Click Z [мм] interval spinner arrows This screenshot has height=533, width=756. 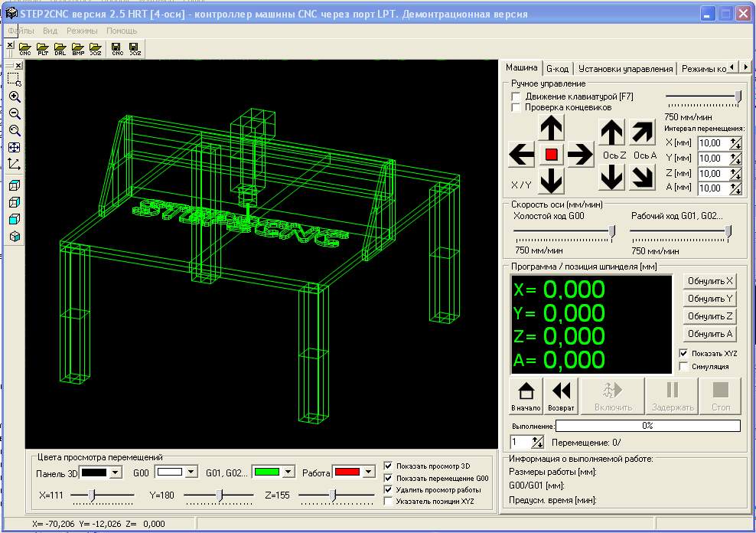736,173
